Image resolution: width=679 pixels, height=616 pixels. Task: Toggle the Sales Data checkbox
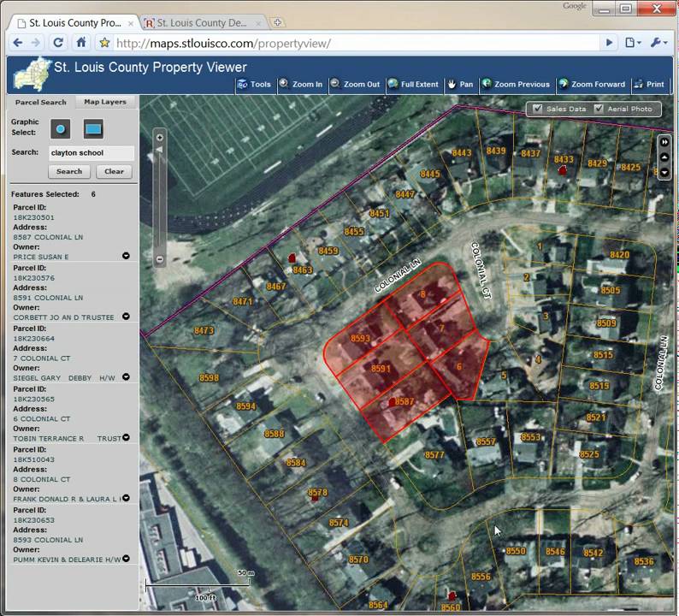[537, 109]
